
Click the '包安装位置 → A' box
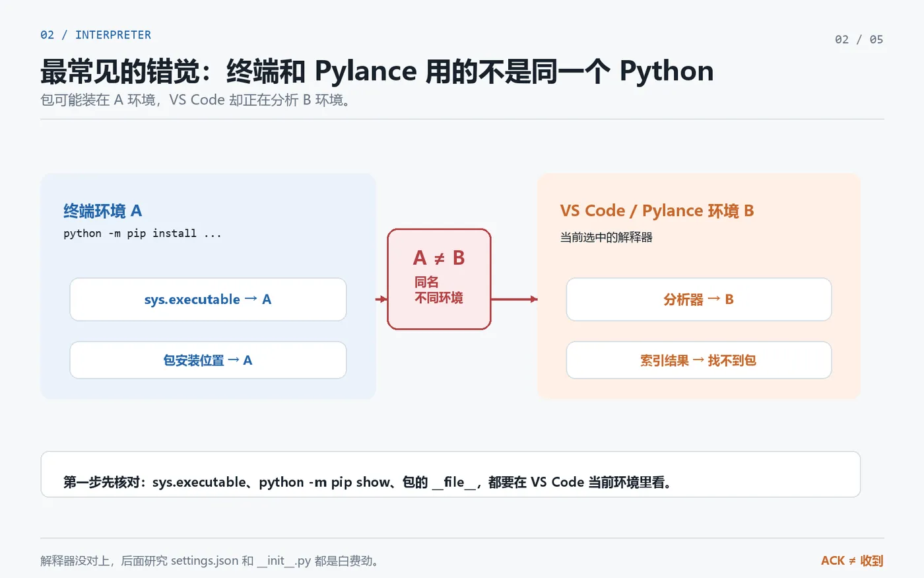click(208, 360)
